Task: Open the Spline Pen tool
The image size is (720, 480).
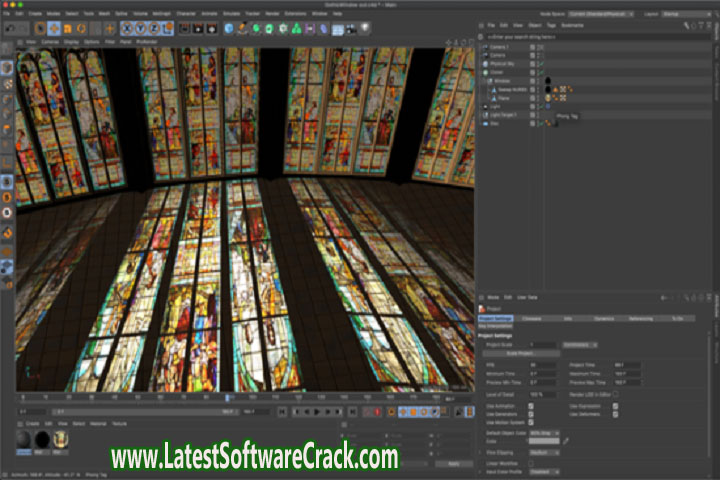Action: (242, 28)
